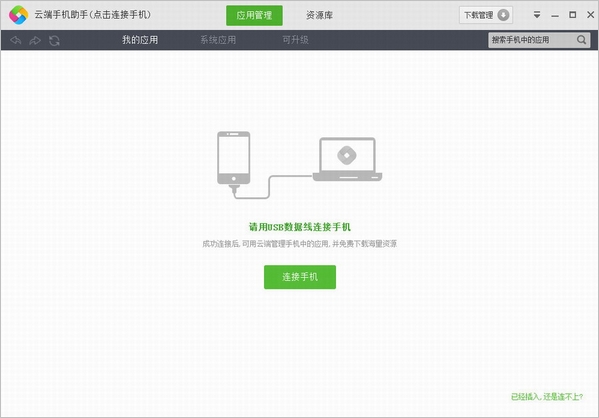Click the search magnifier icon
This screenshot has width=599, height=418.
click(581, 40)
